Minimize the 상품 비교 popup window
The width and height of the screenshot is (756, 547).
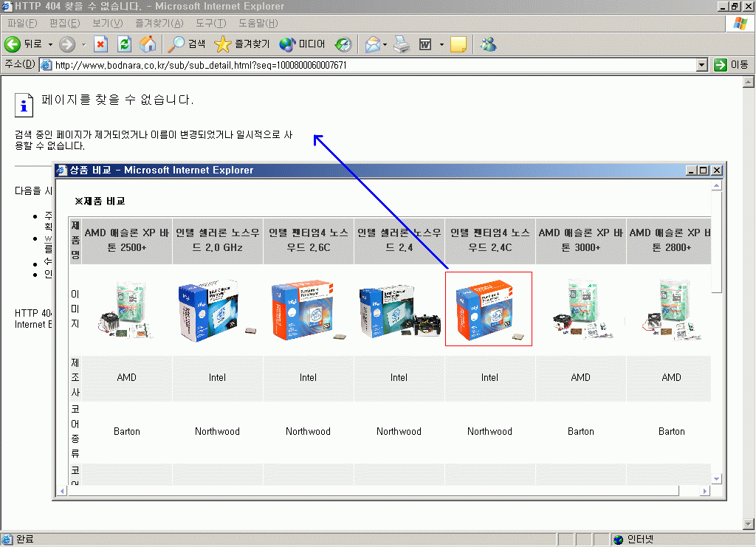(x=691, y=170)
